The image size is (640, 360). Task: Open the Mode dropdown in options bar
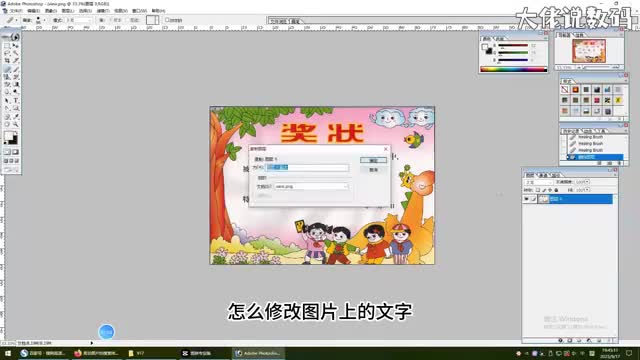tap(79, 20)
